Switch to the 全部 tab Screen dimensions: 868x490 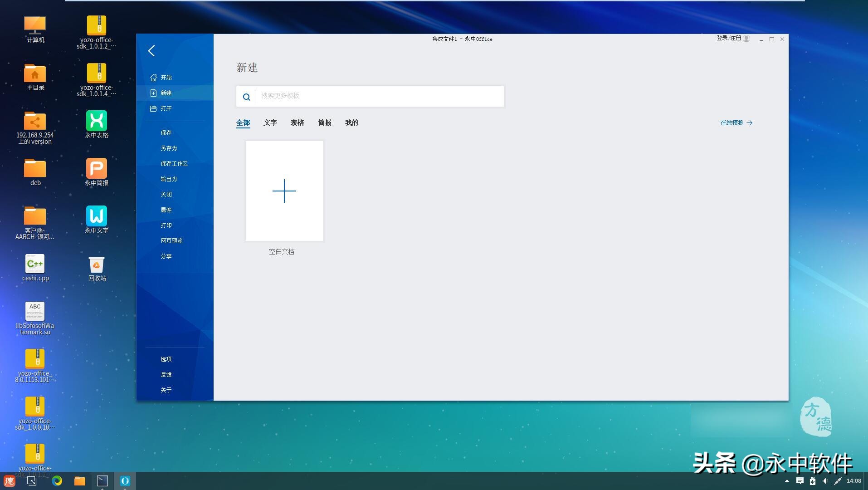pos(243,123)
